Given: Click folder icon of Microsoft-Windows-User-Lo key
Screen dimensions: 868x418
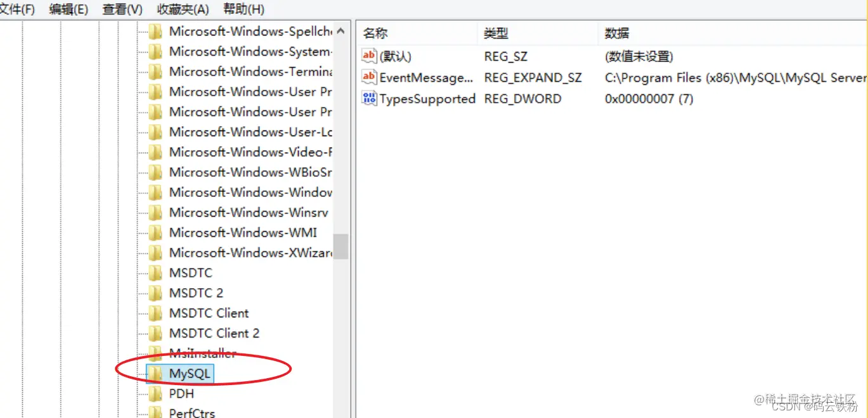Looking at the screenshot, I should pyautogui.click(x=155, y=132).
